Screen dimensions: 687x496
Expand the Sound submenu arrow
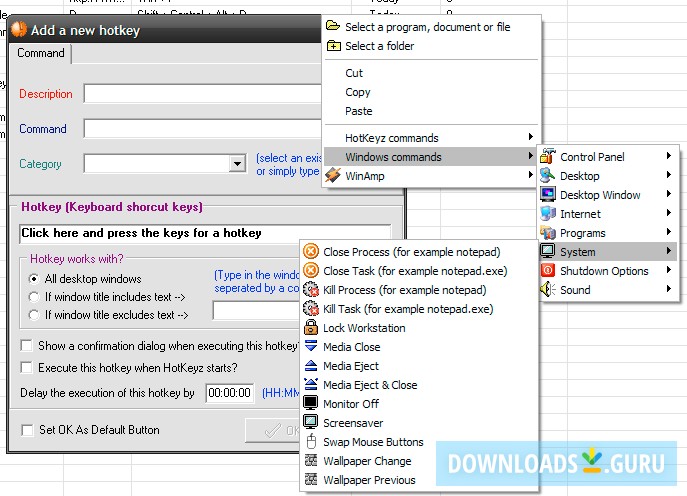(x=669, y=289)
